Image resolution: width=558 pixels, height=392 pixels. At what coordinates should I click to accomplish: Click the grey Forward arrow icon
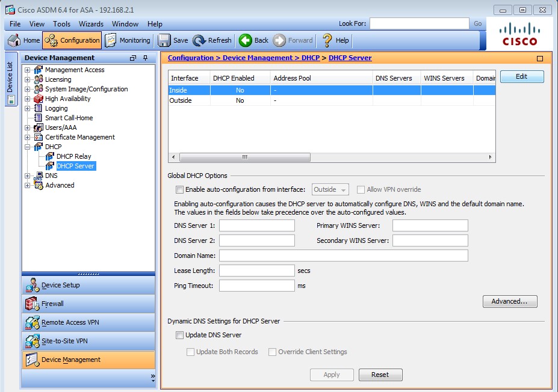[279, 40]
